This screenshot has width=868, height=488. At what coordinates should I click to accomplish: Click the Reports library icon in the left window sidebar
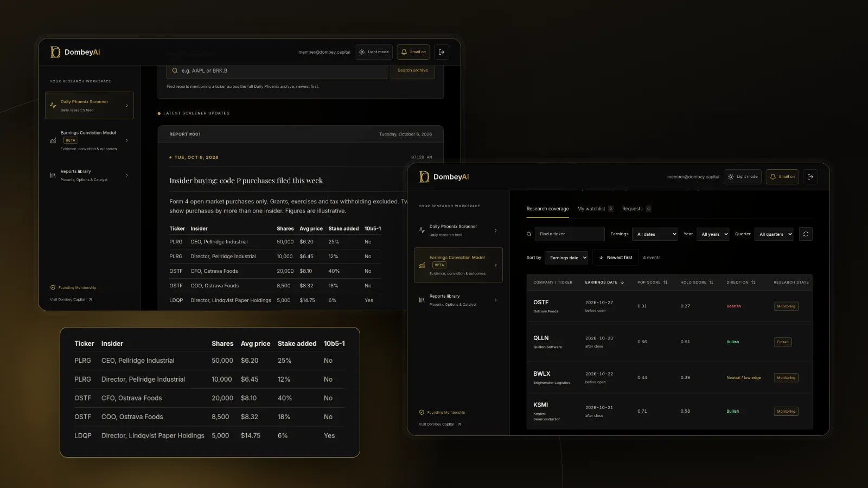(x=53, y=175)
